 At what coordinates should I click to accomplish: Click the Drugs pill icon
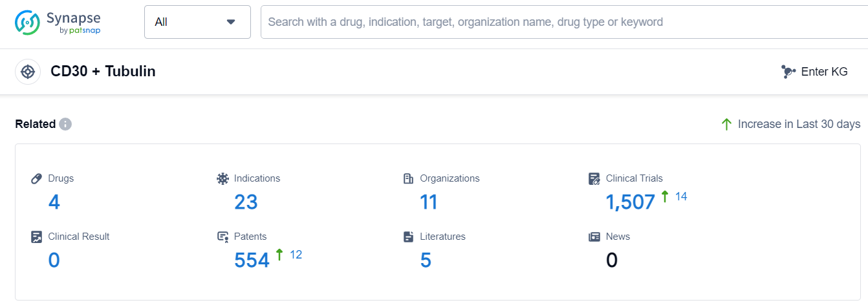(37, 178)
